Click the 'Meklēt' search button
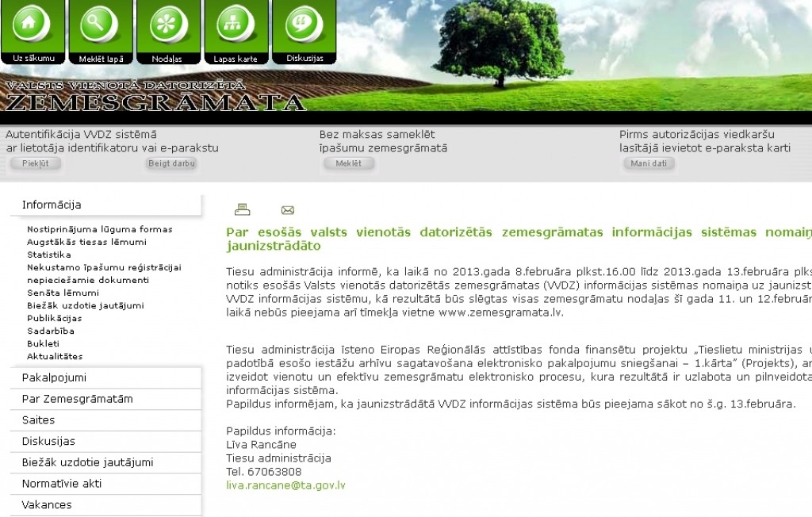The width and height of the screenshot is (812, 517). (x=348, y=163)
